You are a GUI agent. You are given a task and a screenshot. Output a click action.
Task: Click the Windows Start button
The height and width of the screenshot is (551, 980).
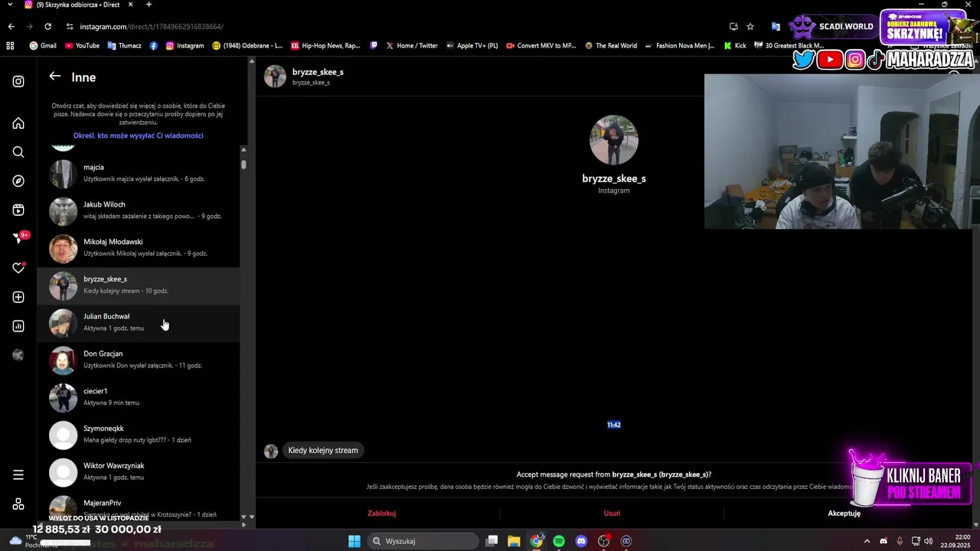354,541
